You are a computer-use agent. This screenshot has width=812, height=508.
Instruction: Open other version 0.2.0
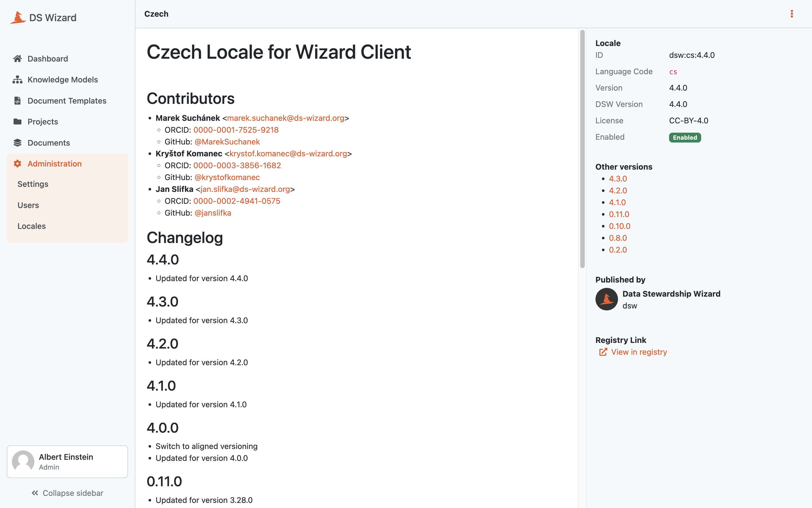pos(618,250)
